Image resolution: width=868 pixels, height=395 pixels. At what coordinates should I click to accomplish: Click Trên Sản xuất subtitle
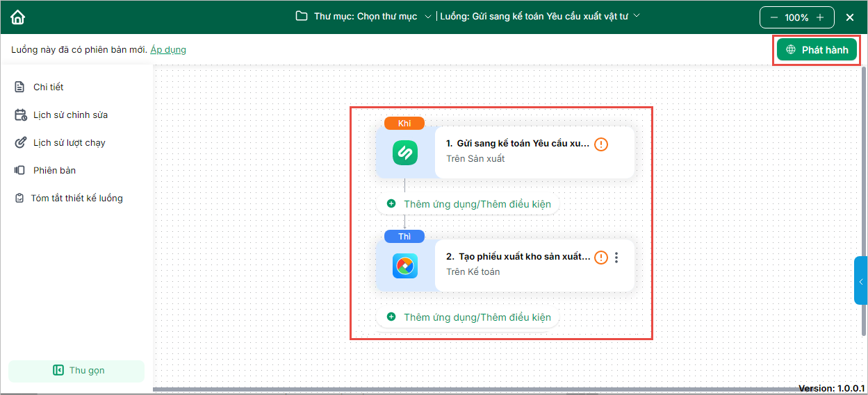[475, 158]
